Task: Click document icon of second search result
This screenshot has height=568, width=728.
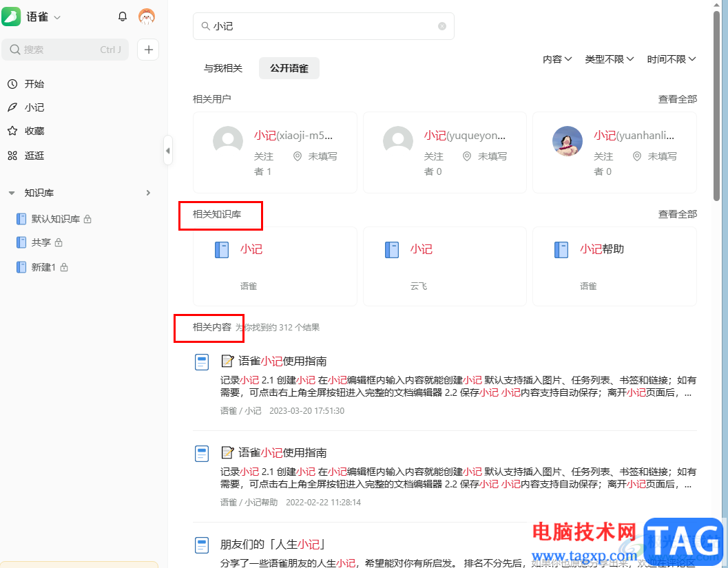Action: [202, 454]
